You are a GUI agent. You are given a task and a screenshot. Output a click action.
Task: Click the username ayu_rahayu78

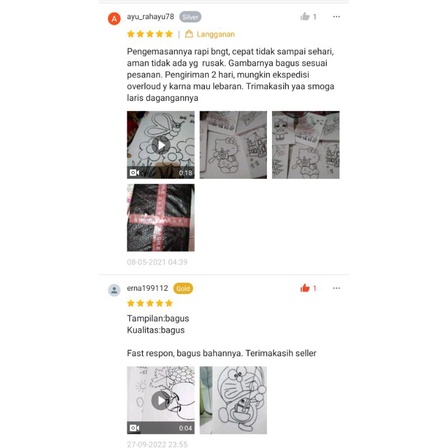[150, 17]
